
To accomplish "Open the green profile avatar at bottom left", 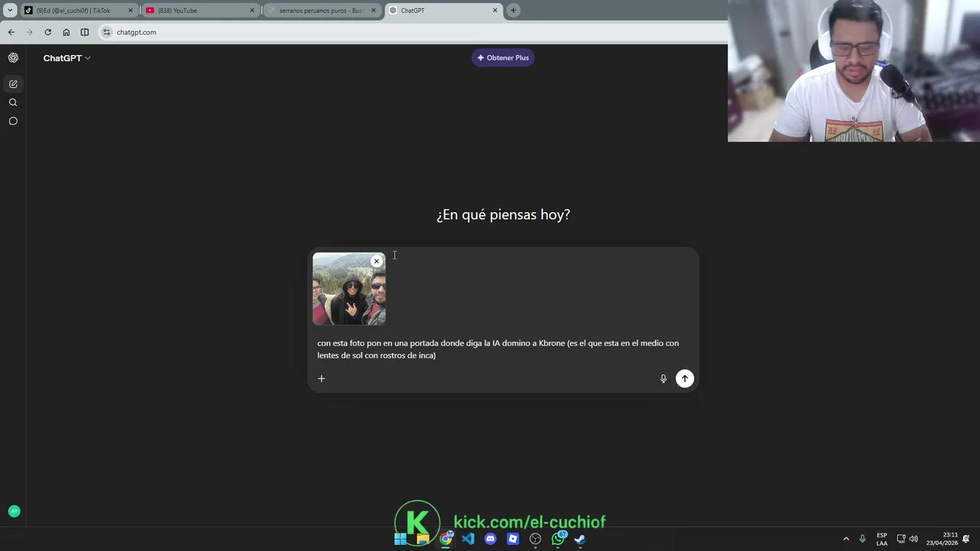I will pyautogui.click(x=14, y=511).
